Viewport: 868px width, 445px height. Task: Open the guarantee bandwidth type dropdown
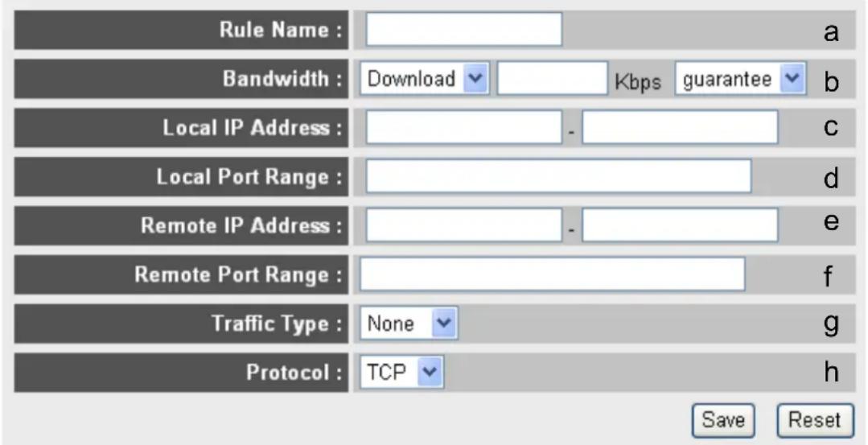[740, 79]
